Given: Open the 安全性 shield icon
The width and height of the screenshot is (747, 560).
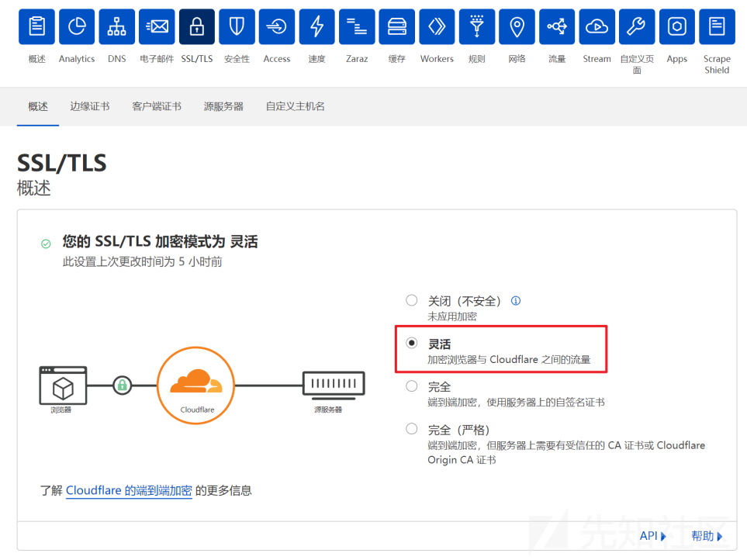Looking at the screenshot, I should tap(237, 26).
